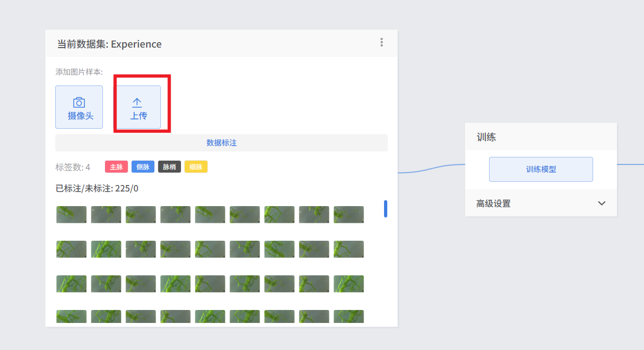Open the last thumbnail in the top row
This screenshot has width=644, height=350.
pos(348,215)
